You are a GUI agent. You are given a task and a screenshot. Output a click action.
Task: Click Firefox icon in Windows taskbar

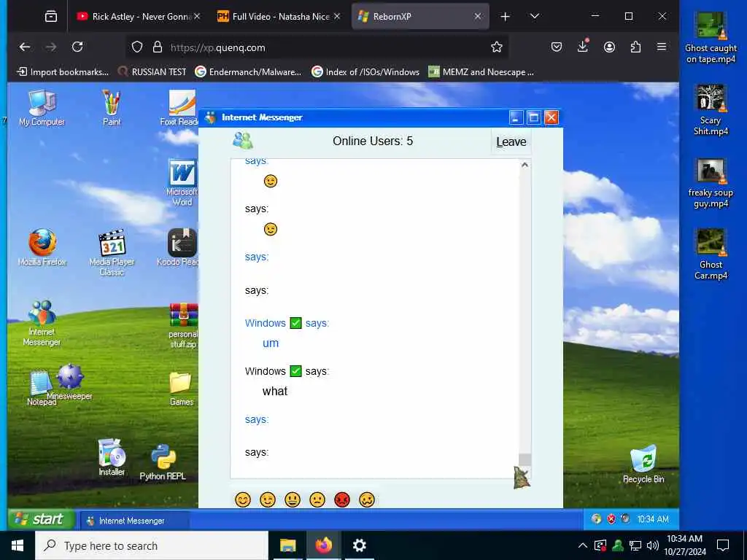(323, 545)
